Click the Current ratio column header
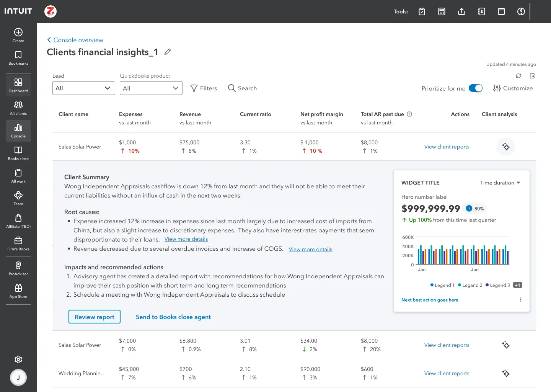Screen dimensions: 551x392 click(x=255, y=114)
